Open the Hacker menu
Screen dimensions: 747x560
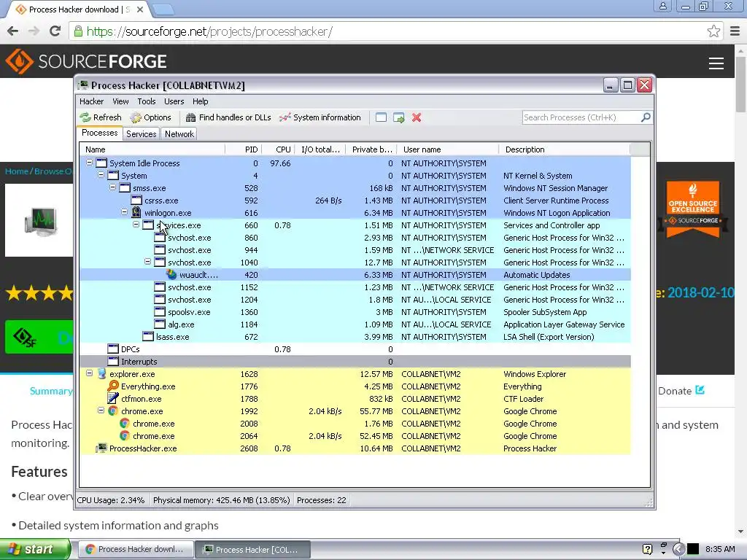[91, 101]
